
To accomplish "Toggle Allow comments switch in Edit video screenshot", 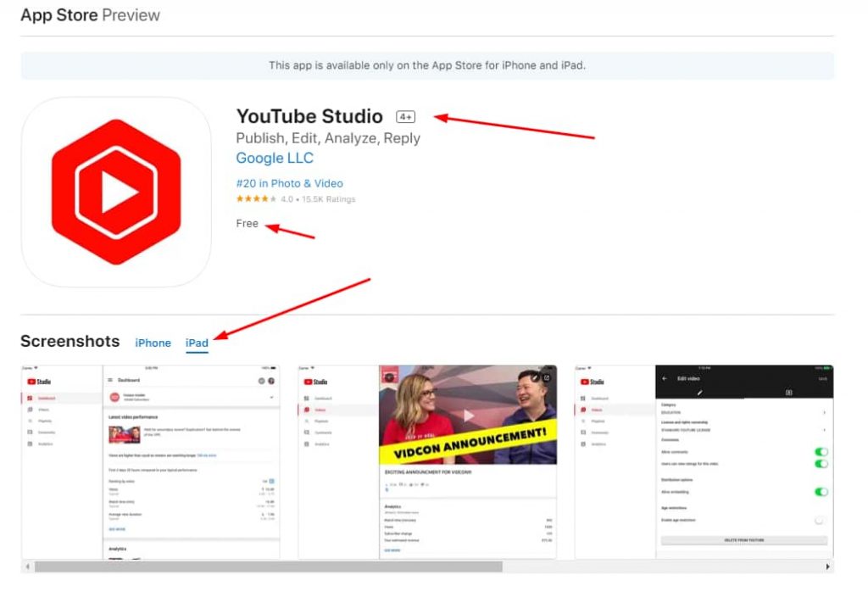I will (x=821, y=452).
